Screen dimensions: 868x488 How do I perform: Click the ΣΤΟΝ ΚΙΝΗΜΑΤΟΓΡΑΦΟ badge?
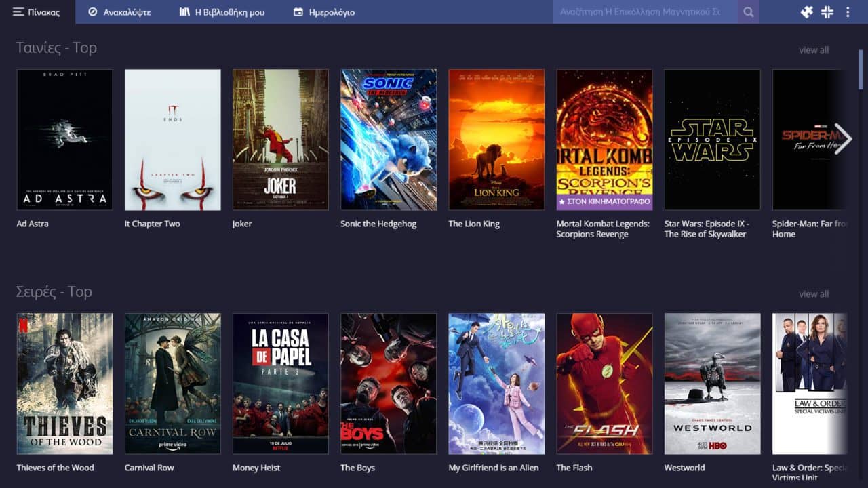[604, 202]
